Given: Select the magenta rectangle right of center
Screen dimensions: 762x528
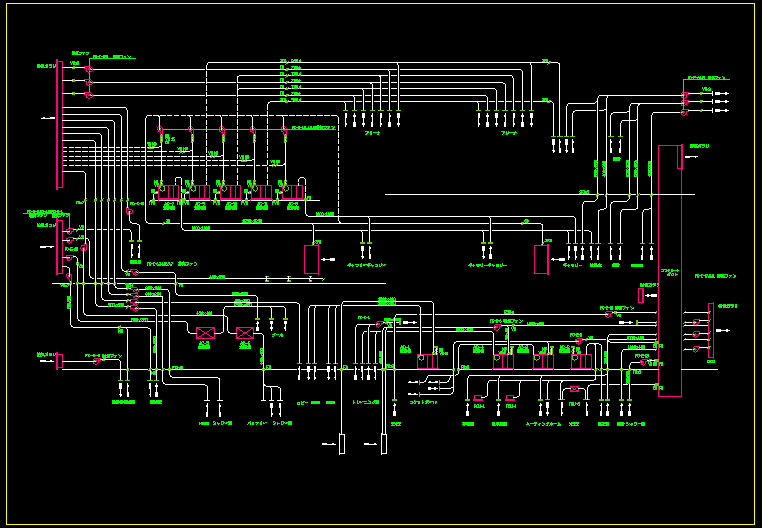Looking at the screenshot, I should (x=541, y=259).
